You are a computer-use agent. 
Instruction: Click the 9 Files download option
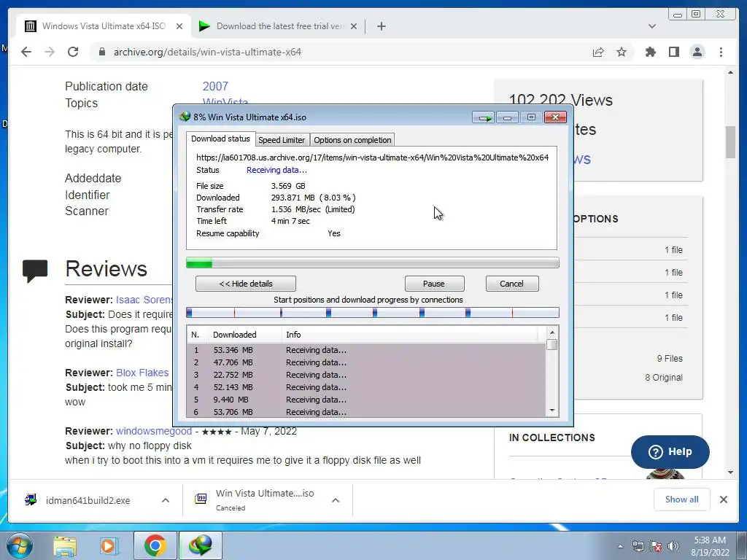(670, 358)
